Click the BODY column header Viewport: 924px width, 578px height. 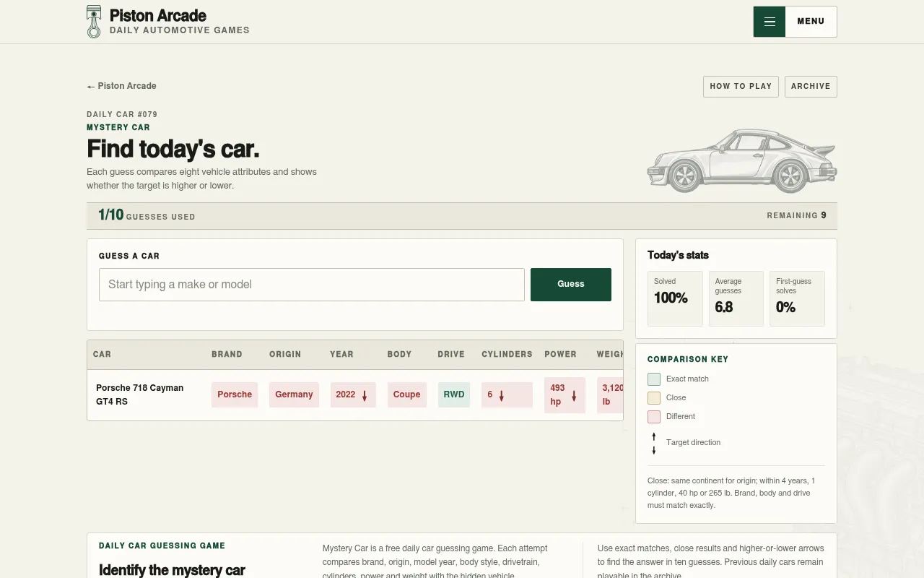(x=399, y=355)
